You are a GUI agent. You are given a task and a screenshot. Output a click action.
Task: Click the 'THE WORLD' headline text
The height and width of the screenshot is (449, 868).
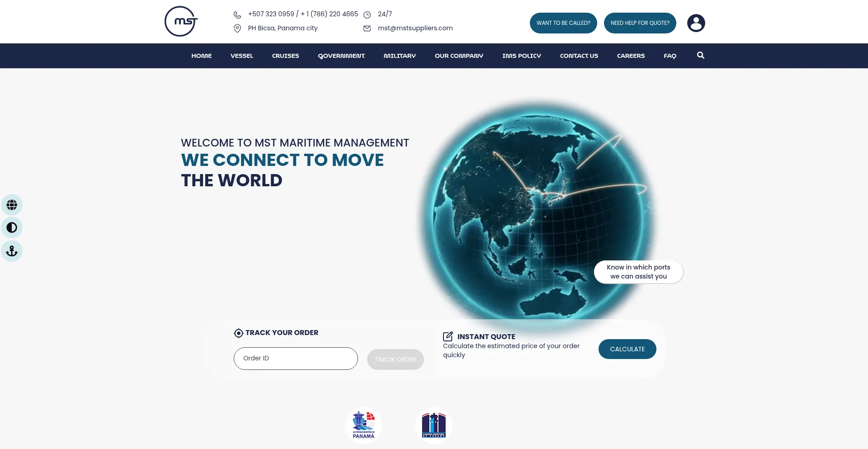pyautogui.click(x=232, y=180)
